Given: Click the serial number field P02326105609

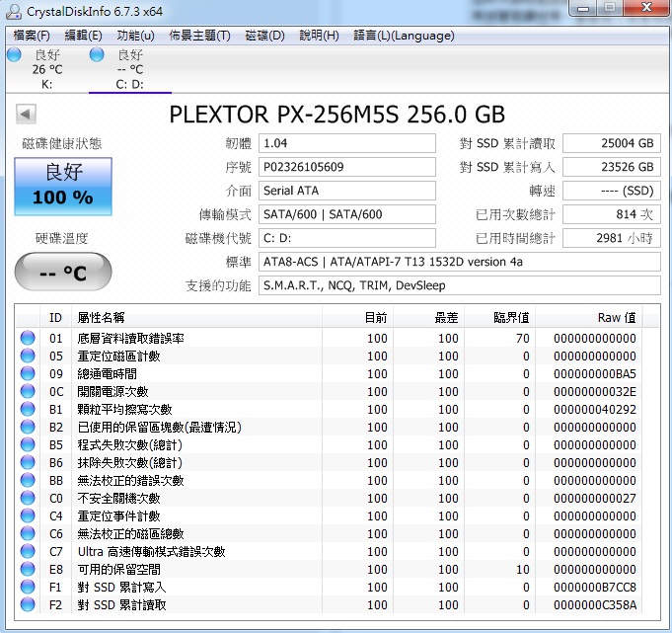Looking at the screenshot, I should (346, 167).
